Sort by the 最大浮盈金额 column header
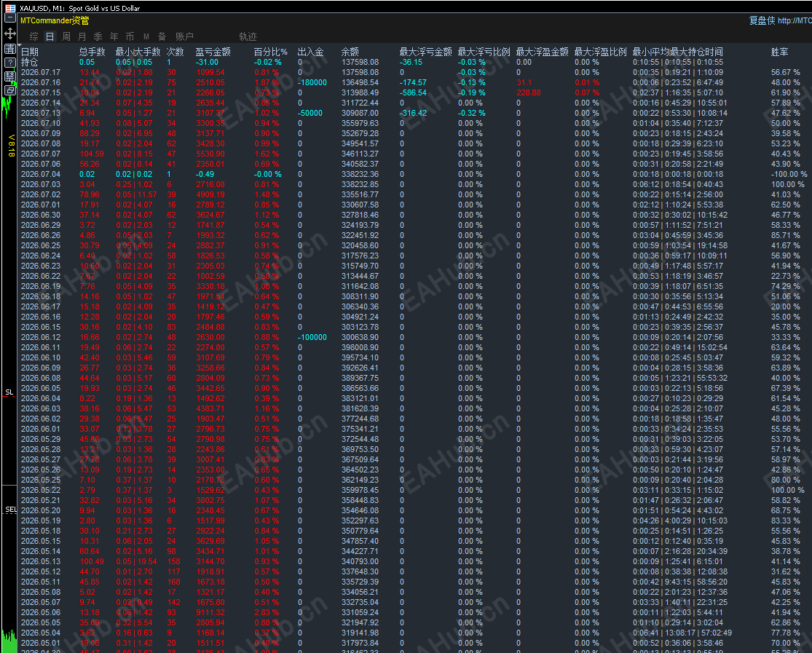The width and height of the screenshot is (812, 653). tap(543, 52)
